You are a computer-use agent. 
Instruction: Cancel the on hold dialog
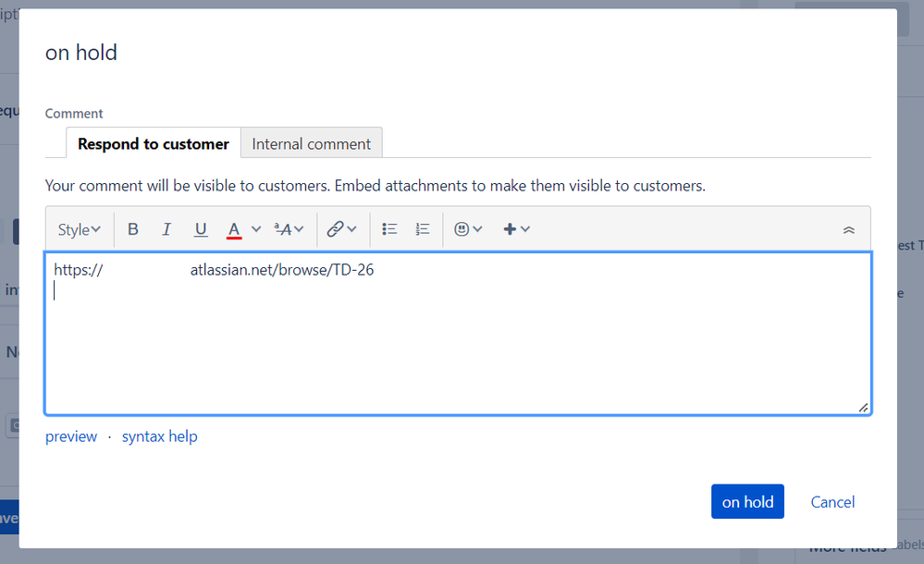click(832, 502)
